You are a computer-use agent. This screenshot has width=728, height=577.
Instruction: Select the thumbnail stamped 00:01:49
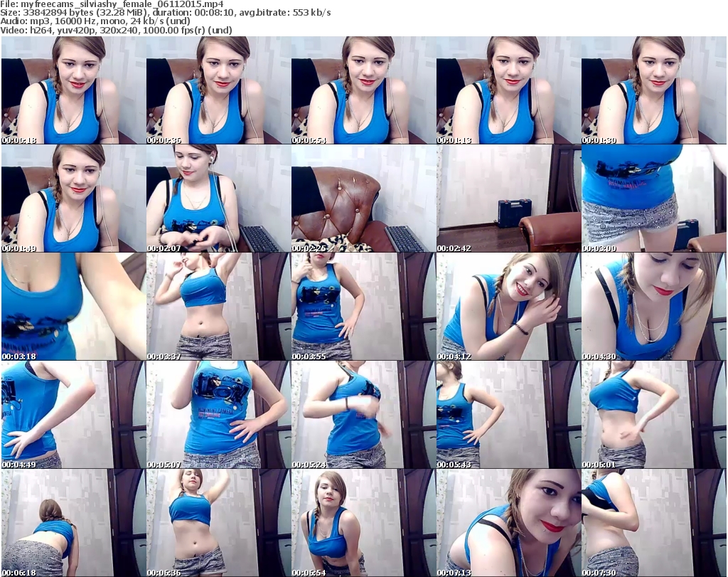click(x=73, y=198)
